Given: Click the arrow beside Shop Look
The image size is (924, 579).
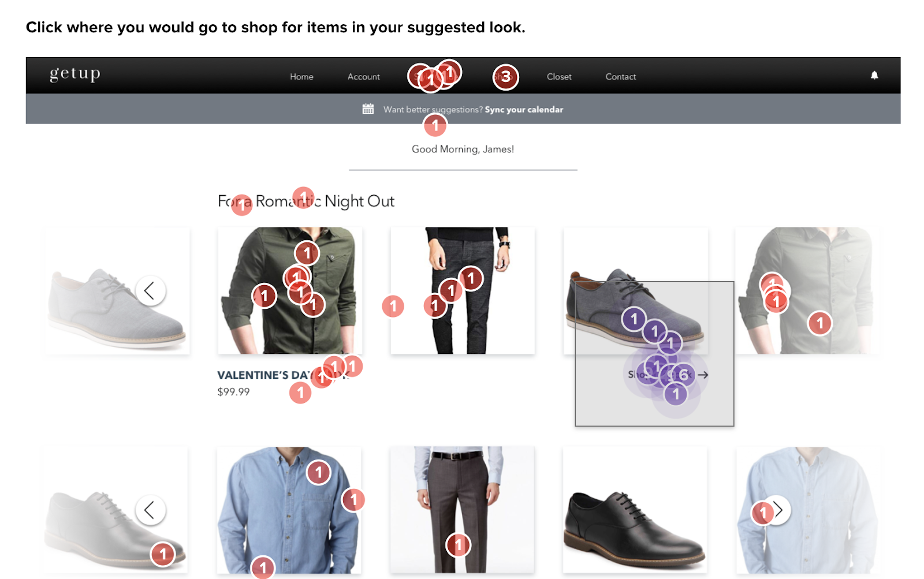Looking at the screenshot, I should (x=703, y=375).
